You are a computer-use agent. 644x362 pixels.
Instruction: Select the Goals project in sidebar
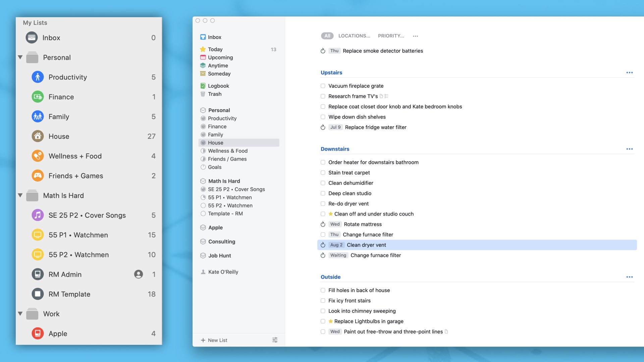(x=214, y=167)
